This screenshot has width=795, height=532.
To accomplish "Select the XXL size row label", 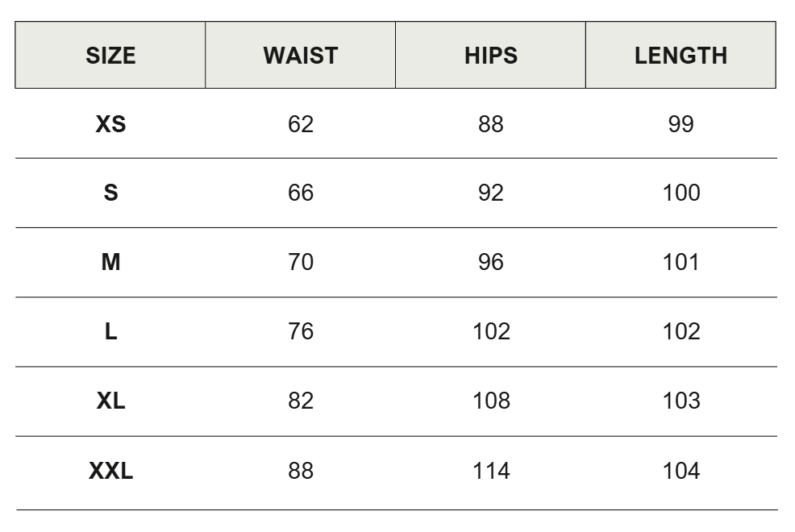I will [x=110, y=472].
